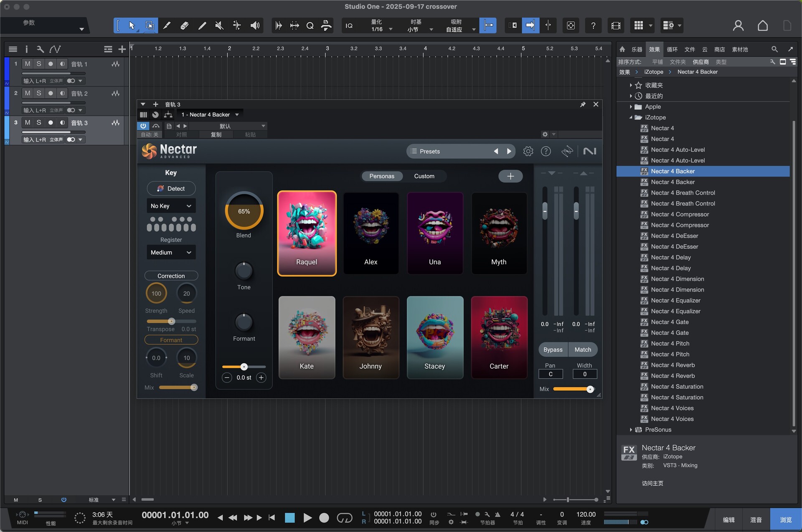This screenshot has width=802, height=532.
Task: Solo track 音轨 2
Action: [x=39, y=93]
